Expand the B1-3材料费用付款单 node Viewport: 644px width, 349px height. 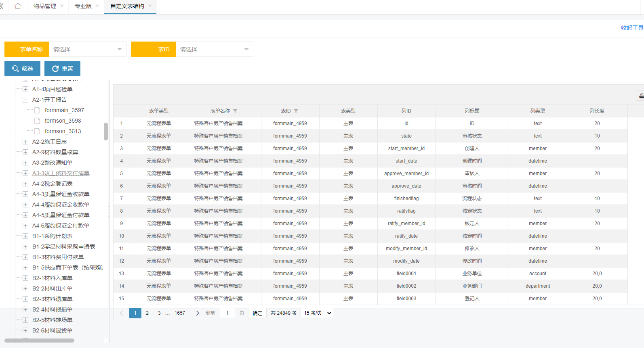point(25,257)
